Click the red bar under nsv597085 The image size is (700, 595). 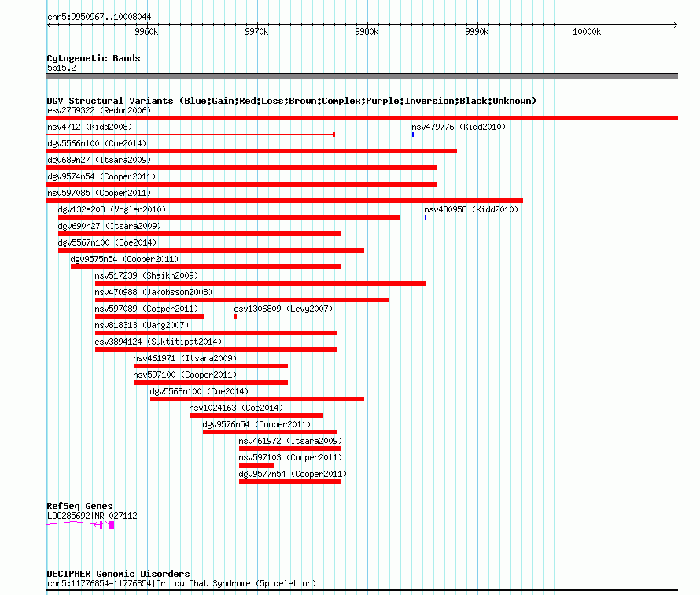coord(285,201)
